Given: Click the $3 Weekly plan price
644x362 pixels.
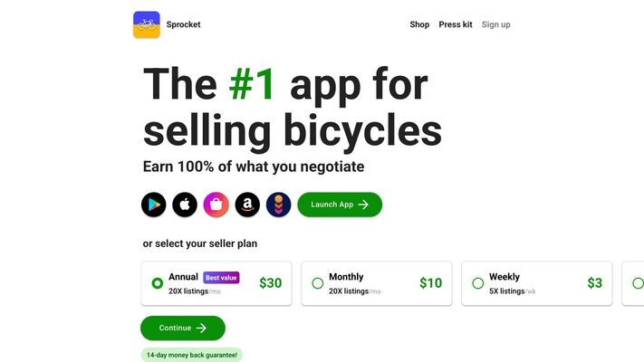Looking at the screenshot, I should coord(595,282).
